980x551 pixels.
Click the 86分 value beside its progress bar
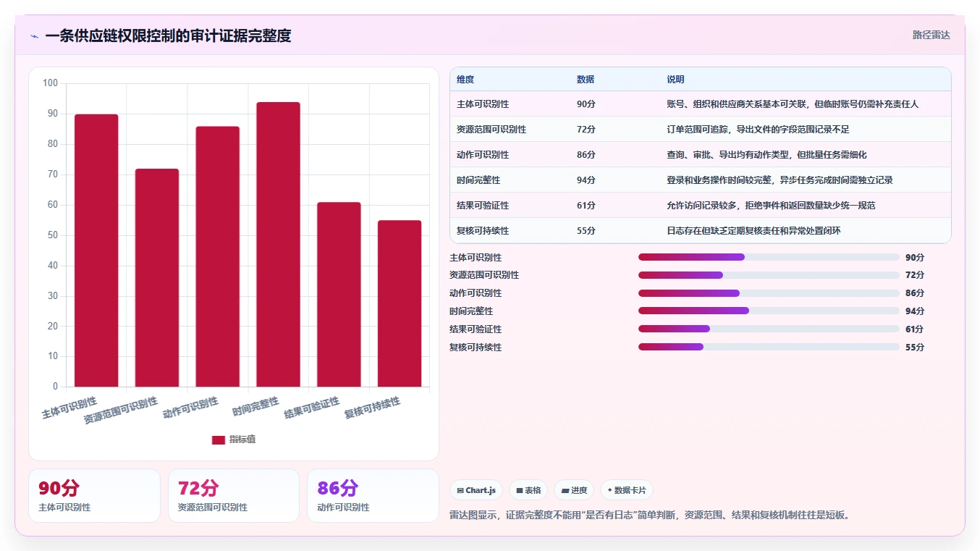point(915,293)
